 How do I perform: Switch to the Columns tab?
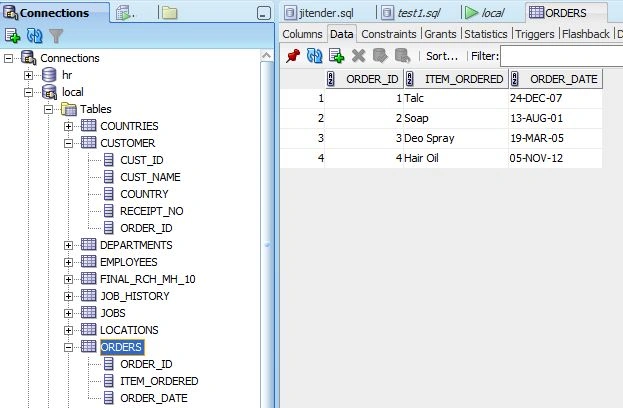pos(302,34)
